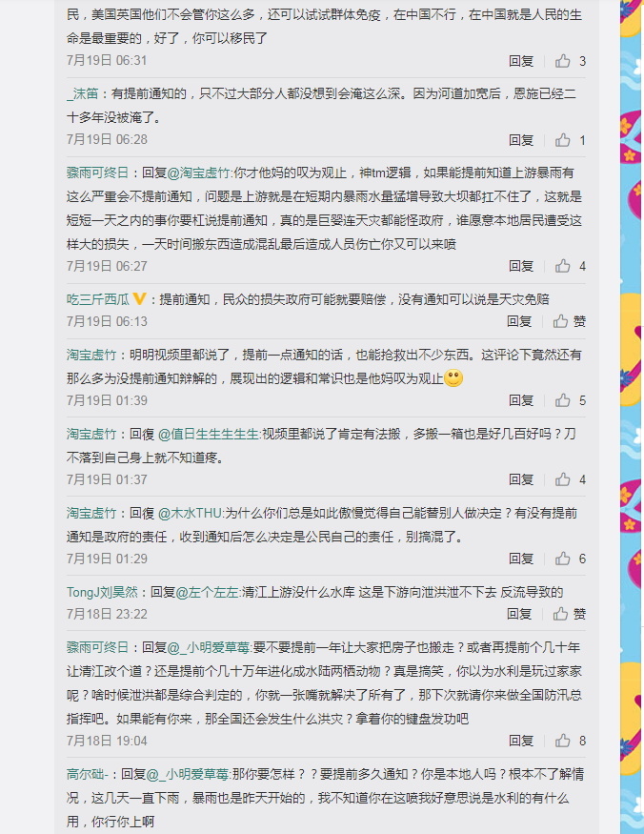Screen dimensions: 644x834
Task: Open 高尔础-'s user profile
Action: pos(88,774)
